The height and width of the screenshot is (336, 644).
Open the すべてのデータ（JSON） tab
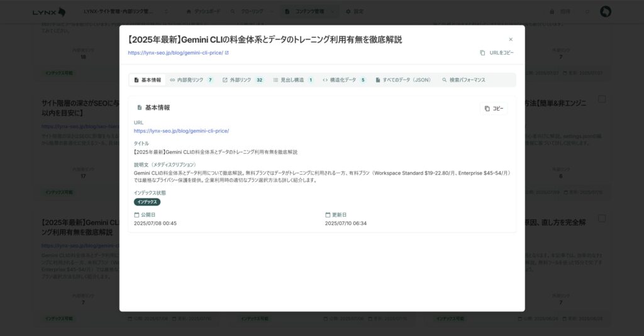(403, 80)
